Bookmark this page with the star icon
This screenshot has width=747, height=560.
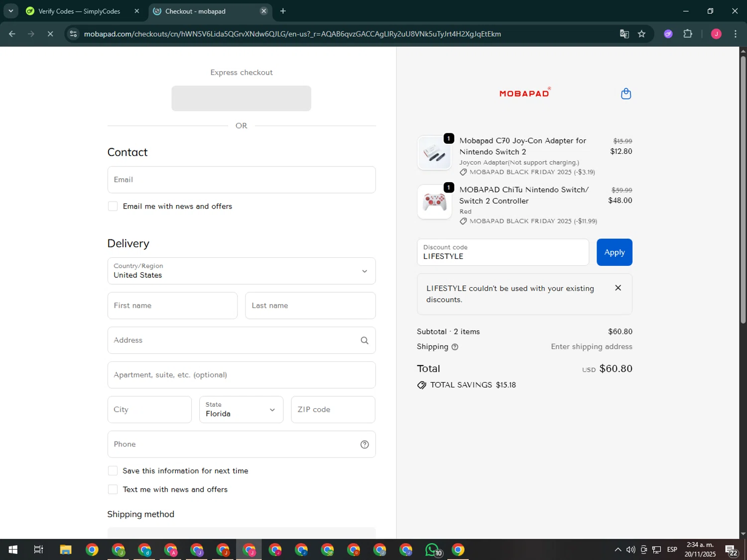coord(641,34)
